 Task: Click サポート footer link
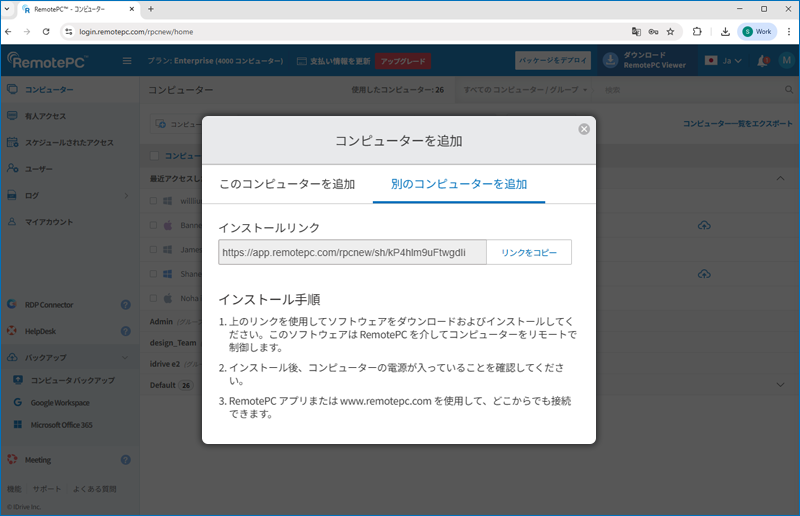pyautogui.click(x=47, y=489)
